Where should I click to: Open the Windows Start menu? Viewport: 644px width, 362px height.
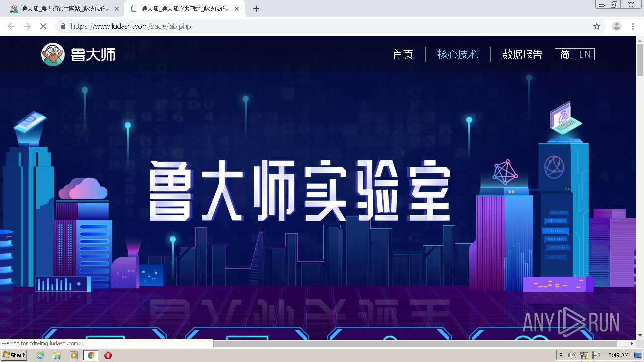14,355
